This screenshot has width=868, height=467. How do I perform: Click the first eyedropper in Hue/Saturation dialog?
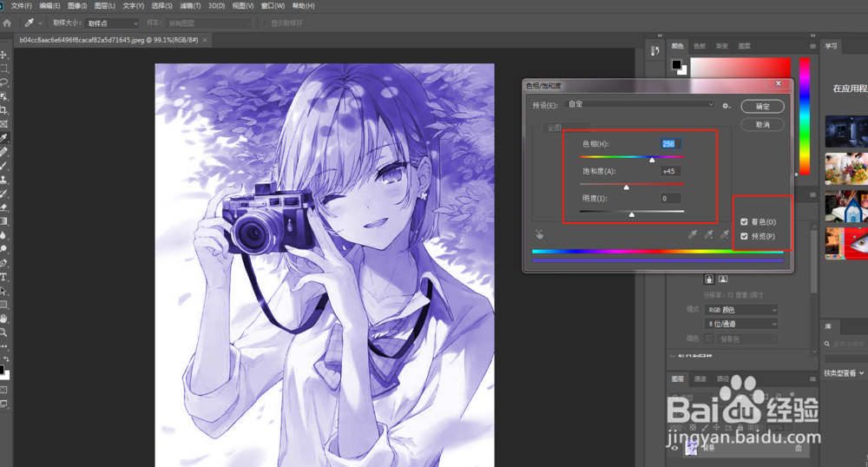693,234
